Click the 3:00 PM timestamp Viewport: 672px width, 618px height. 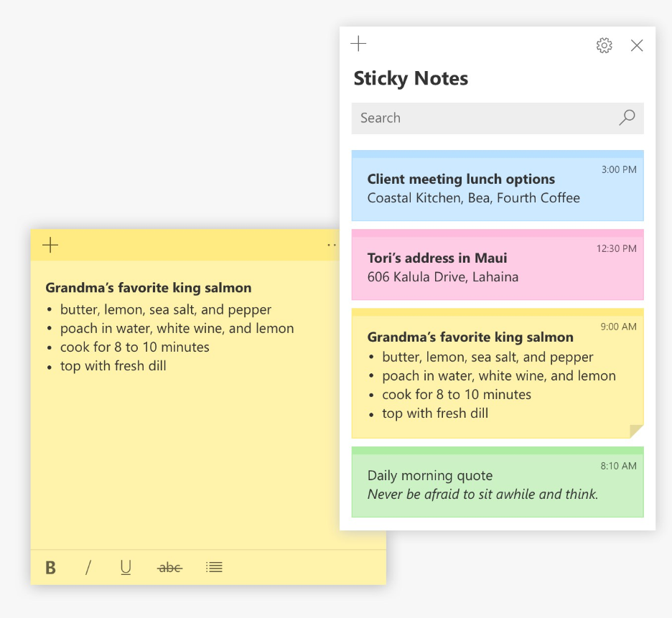619,169
